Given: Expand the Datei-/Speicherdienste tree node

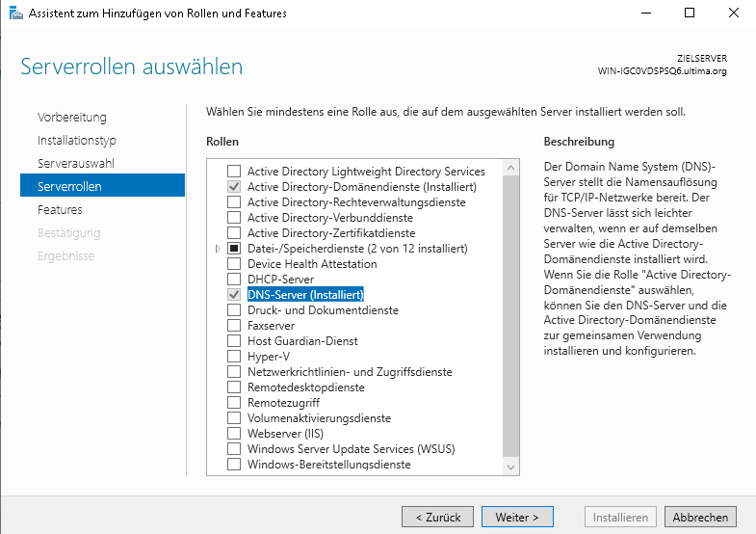Looking at the screenshot, I should click(218, 249).
